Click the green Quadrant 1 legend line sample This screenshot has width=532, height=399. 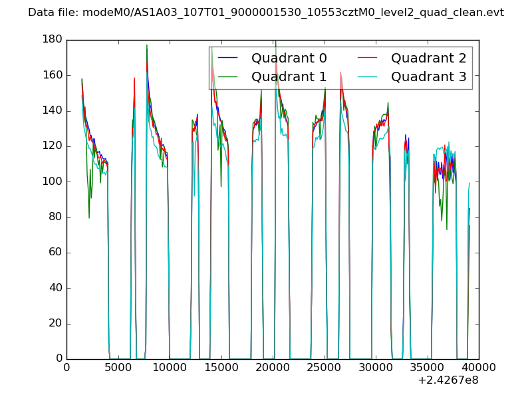tap(229, 77)
